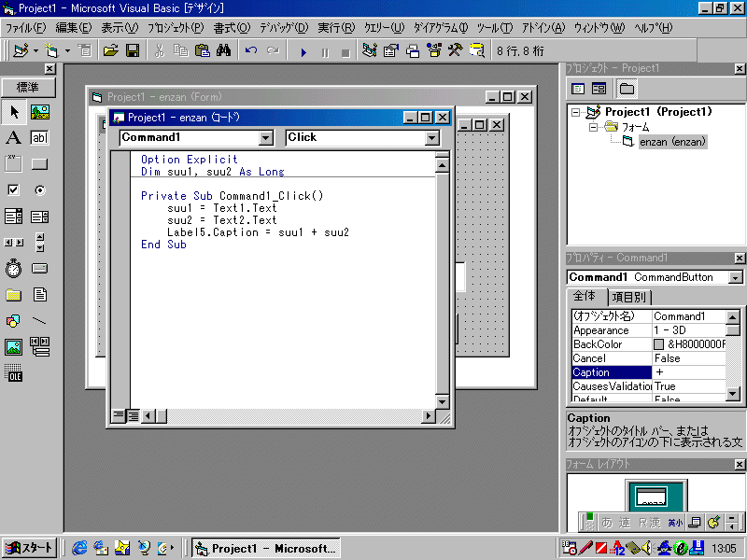
Task: Select the Line control tool
Action: pyautogui.click(x=40, y=321)
